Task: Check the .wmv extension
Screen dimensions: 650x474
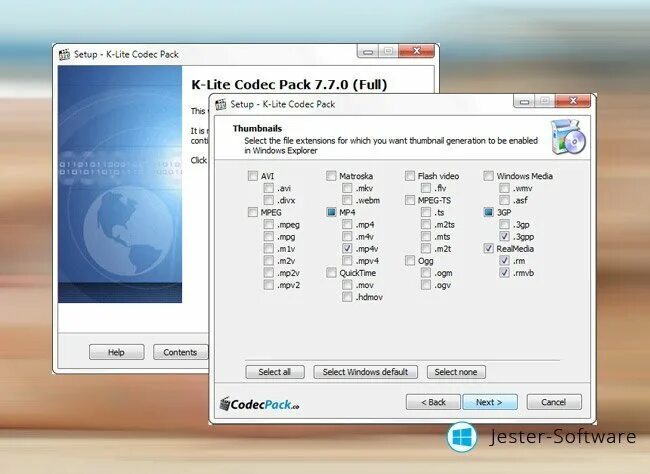Action: 504,188
